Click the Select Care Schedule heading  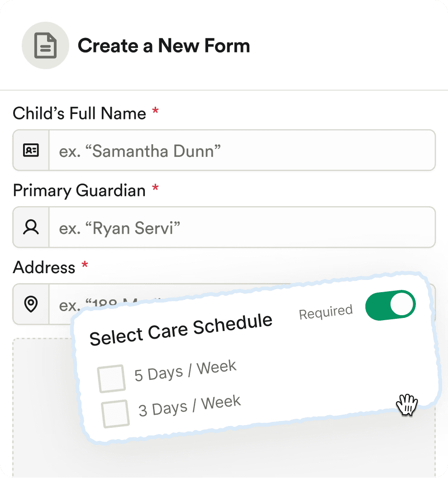(x=181, y=329)
